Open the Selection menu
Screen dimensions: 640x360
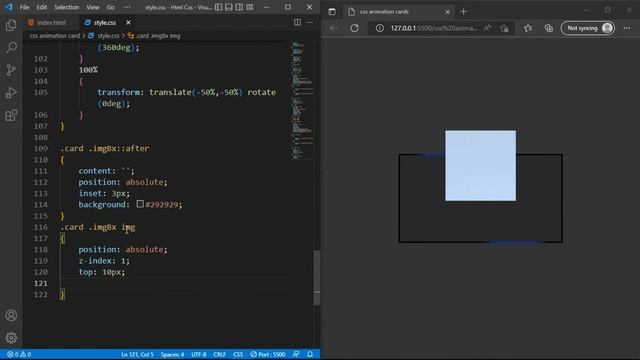pos(67,7)
